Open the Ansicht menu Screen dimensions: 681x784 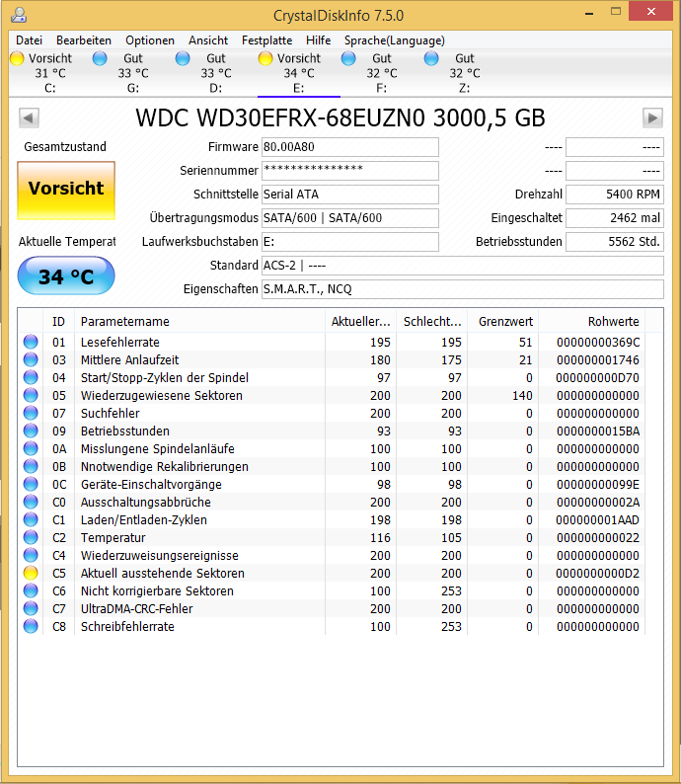tap(208, 40)
